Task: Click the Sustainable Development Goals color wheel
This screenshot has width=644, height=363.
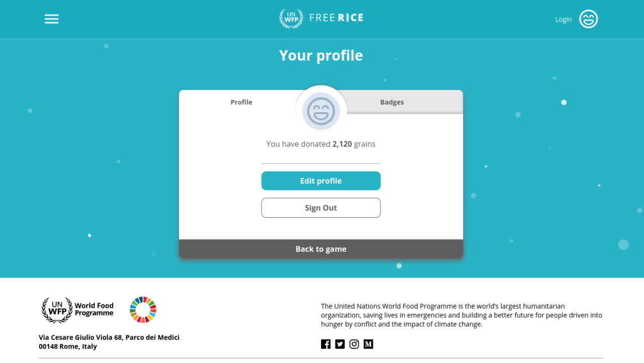Action: tap(143, 310)
